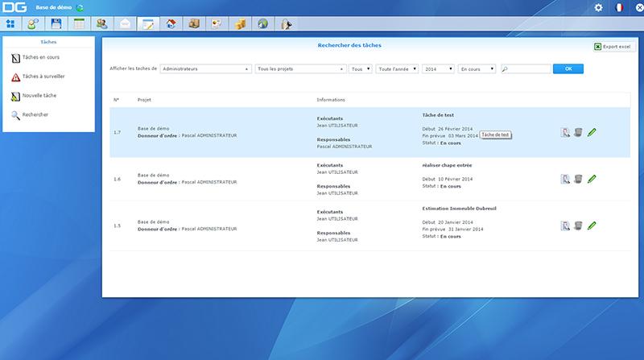This screenshot has width=644, height=360.
Task: Open the gold coins finance icon
Action: [240, 24]
